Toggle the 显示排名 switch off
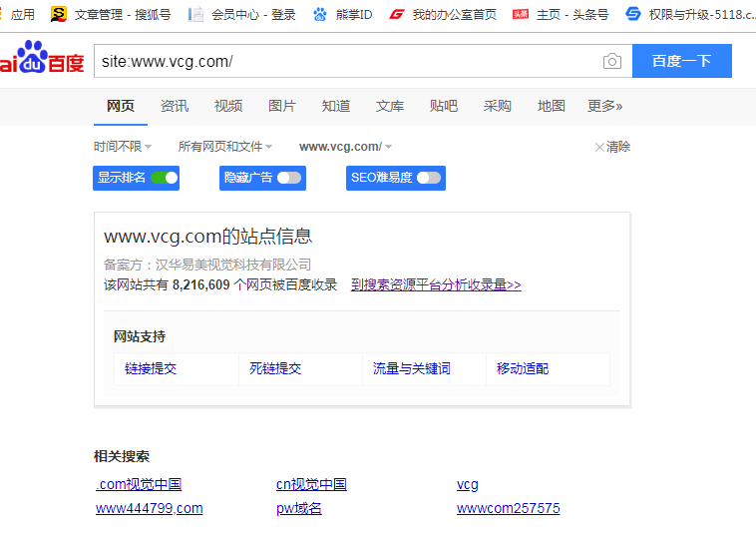The width and height of the screenshot is (756, 543). click(x=164, y=178)
